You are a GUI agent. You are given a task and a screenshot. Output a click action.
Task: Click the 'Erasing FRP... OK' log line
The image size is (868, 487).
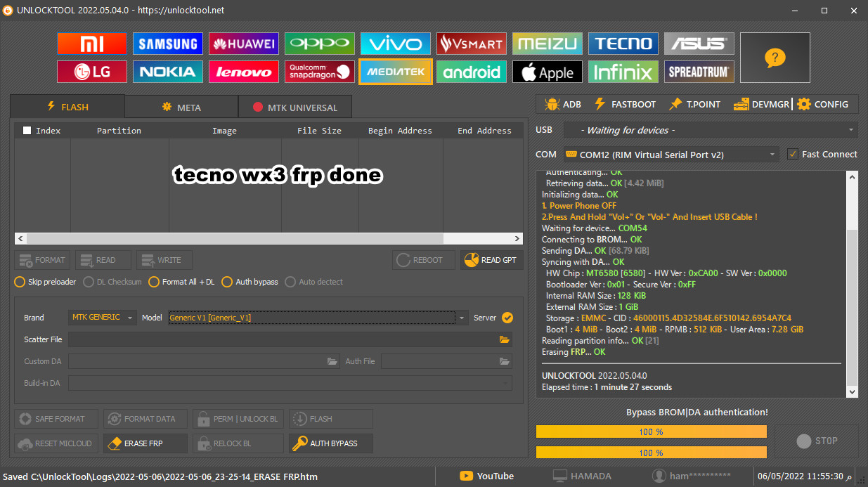573,351
